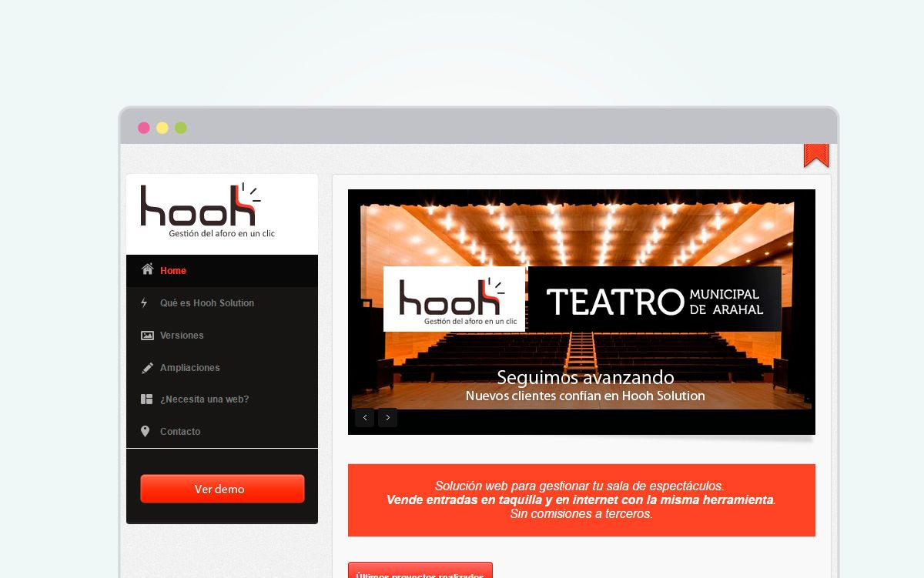Open the Últimos proyectos realizados tab
924x578 pixels.
(420, 570)
